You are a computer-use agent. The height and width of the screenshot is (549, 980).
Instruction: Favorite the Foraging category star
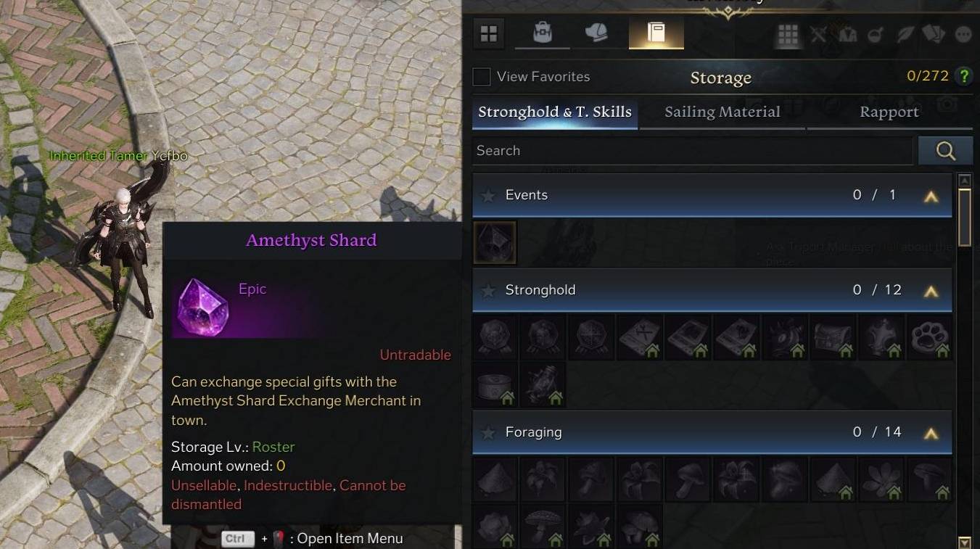[x=489, y=432]
